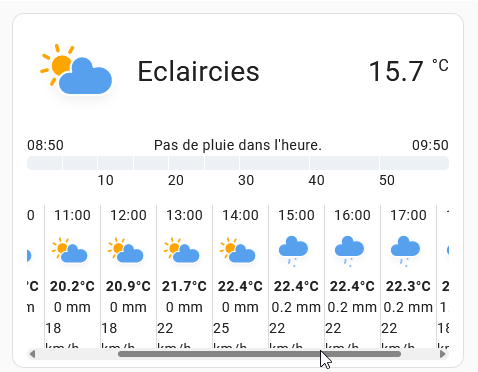
Task: Click the 11:00 partly cloudy forecast icon
Action: [70, 250]
